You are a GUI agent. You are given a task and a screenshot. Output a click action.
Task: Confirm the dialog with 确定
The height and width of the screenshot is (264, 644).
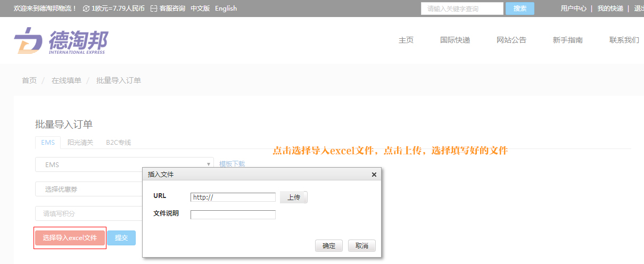[329, 245]
